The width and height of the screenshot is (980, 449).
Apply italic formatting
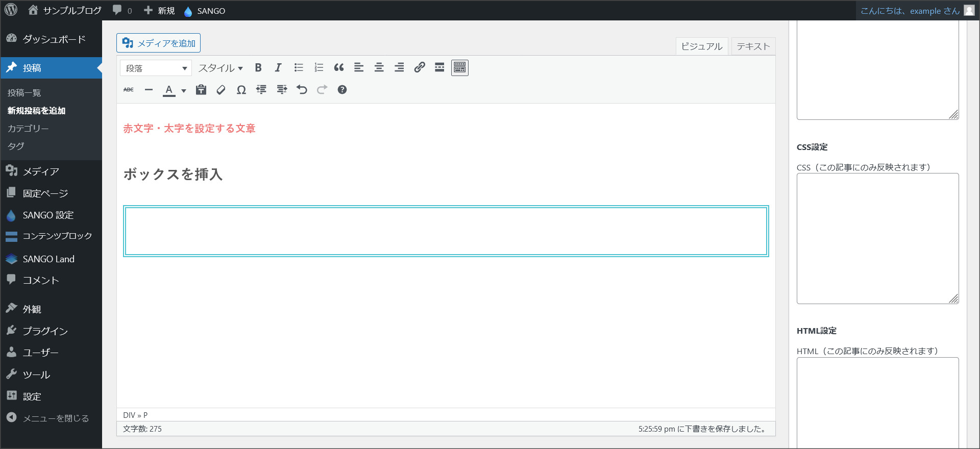278,68
